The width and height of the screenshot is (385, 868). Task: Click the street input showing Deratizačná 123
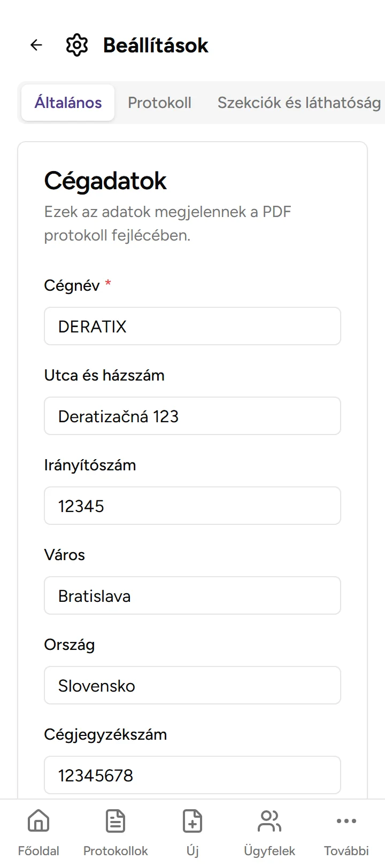pyautogui.click(x=192, y=416)
